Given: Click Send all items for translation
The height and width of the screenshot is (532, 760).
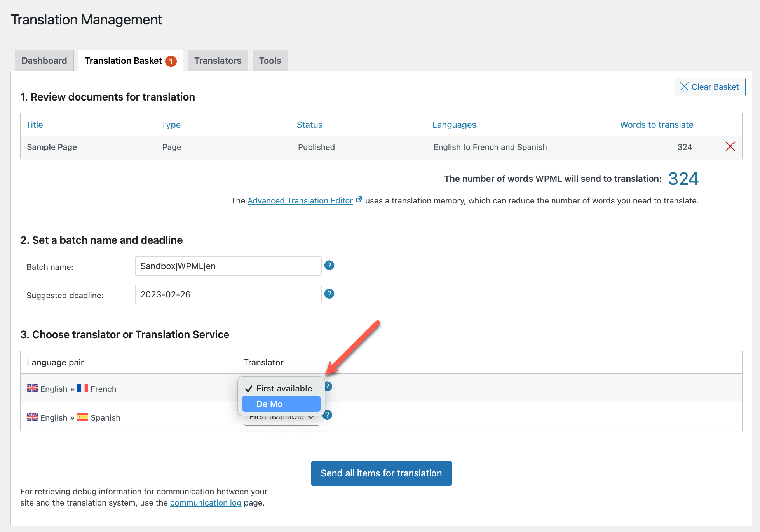Looking at the screenshot, I should [x=381, y=473].
